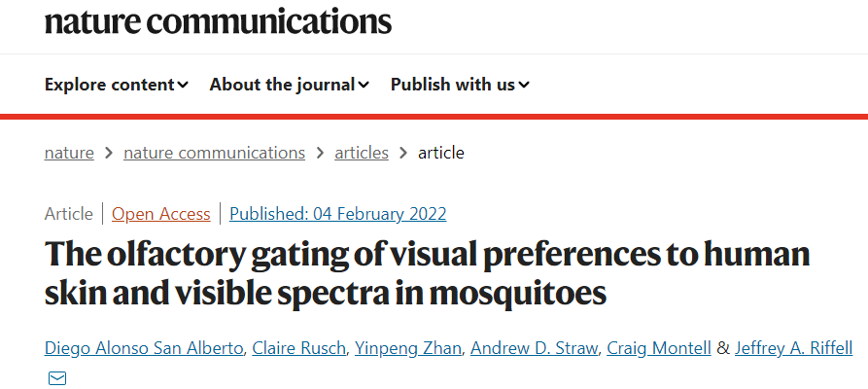868x389 pixels.
Task: Open the Explore content menu
Action: click(x=110, y=85)
